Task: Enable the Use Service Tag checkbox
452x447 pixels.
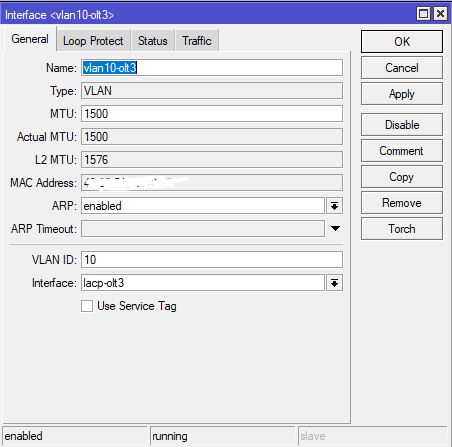Action: pos(87,306)
